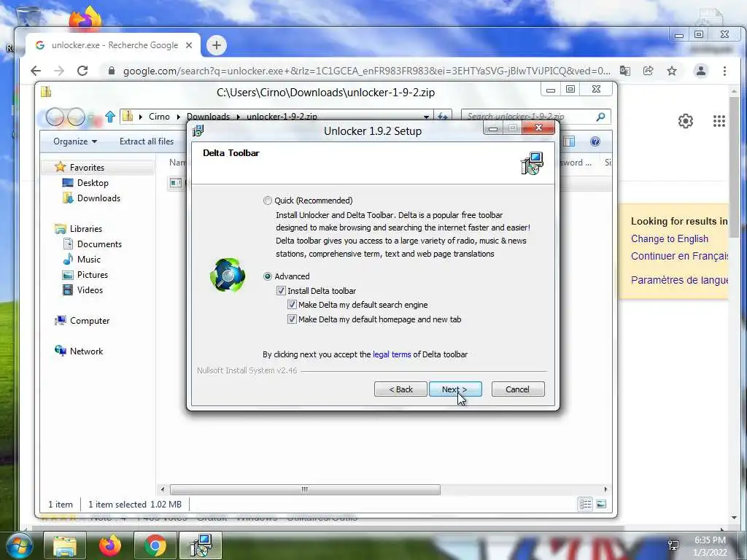Click the Chrome address bar URL
Viewport: 747px width, 560px height.
coord(366,71)
